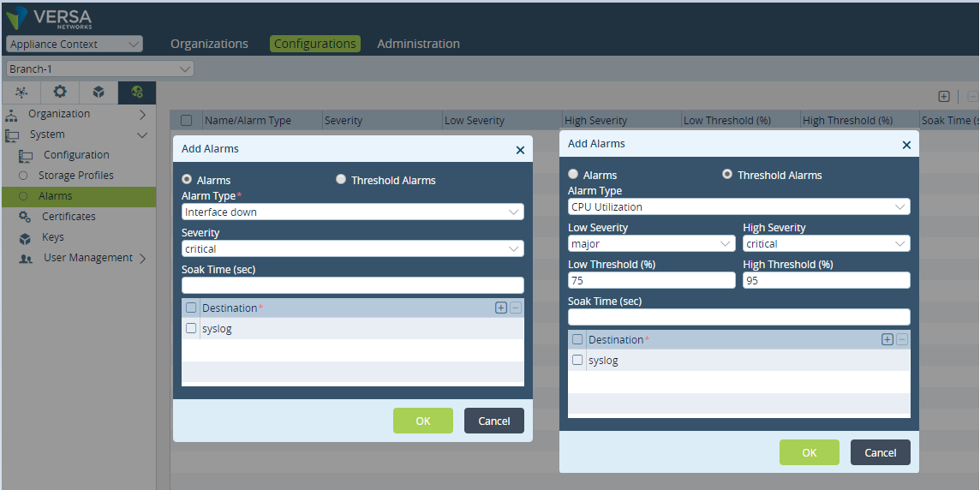Select Alarms radio in right dialog
The image size is (980, 490).
572,175
